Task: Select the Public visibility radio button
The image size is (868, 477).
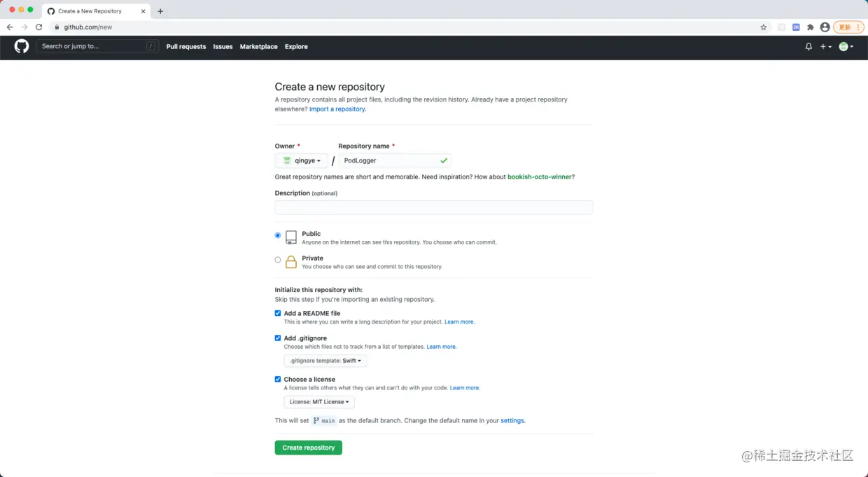Action: pos(278,235)
